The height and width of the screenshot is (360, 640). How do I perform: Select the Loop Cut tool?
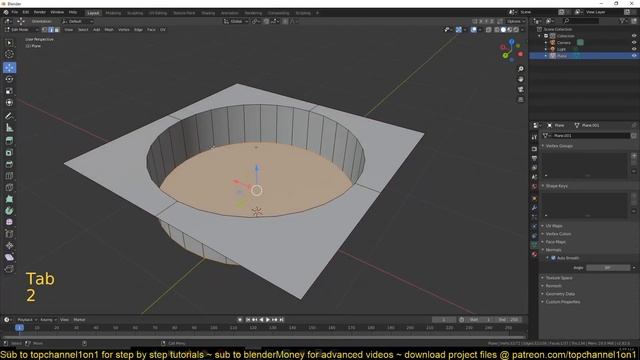9,176
